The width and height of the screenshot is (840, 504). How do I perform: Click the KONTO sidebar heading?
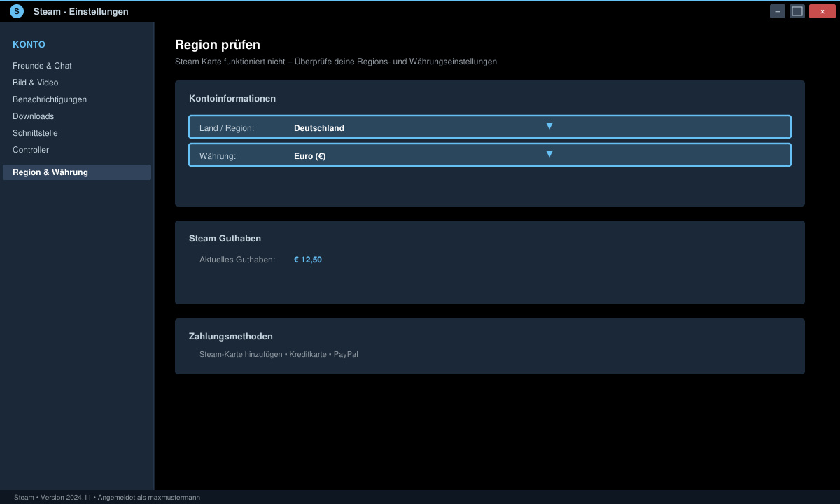(x=29, y=44)
